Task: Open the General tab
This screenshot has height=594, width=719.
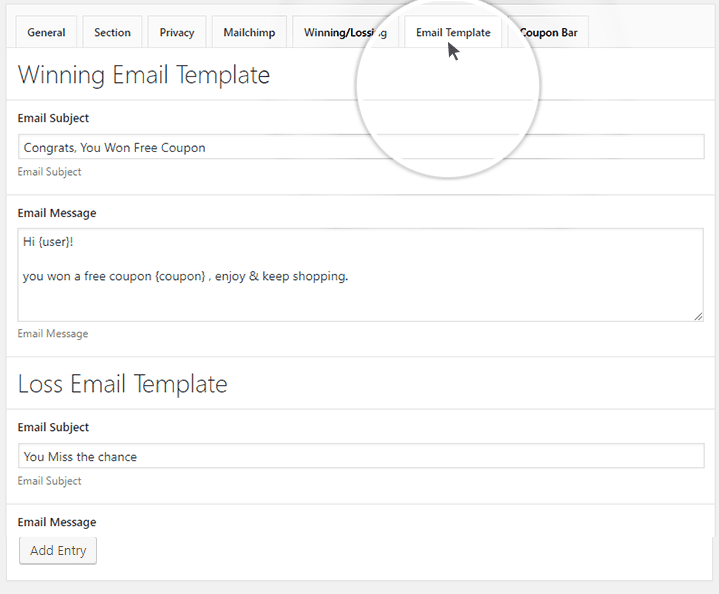Action: click(x=46, y=32)
